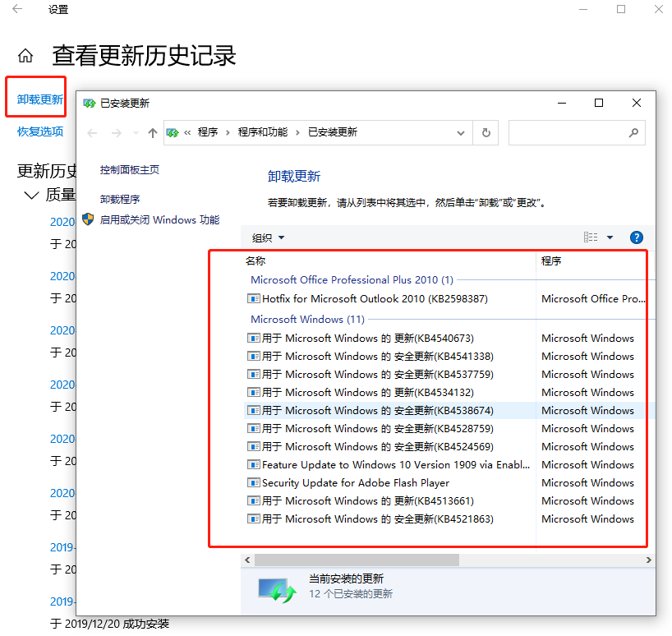Click the 名称 column header
Image resolution: width=672 pixels, height=636 pixels.
(x=255, y=260)
